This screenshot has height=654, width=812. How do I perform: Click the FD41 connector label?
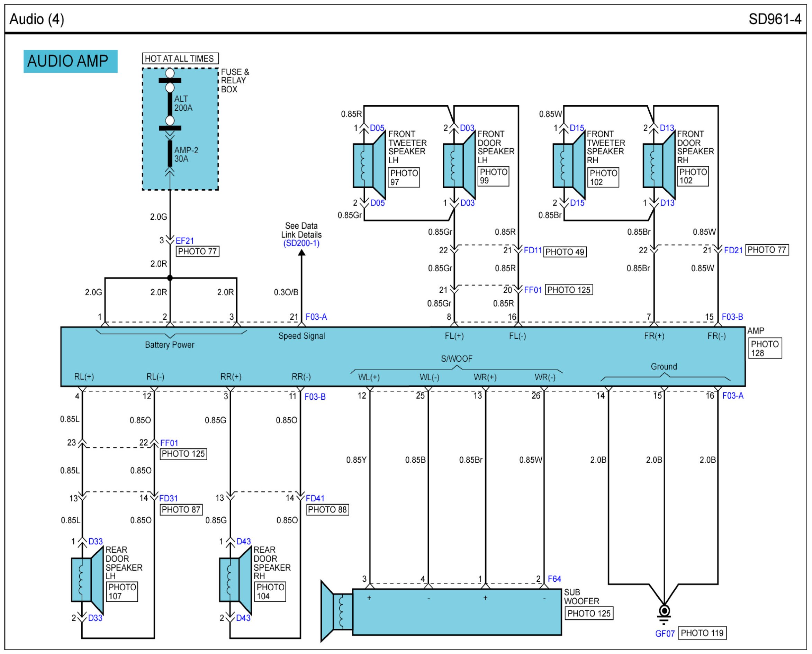pos(315,498)
